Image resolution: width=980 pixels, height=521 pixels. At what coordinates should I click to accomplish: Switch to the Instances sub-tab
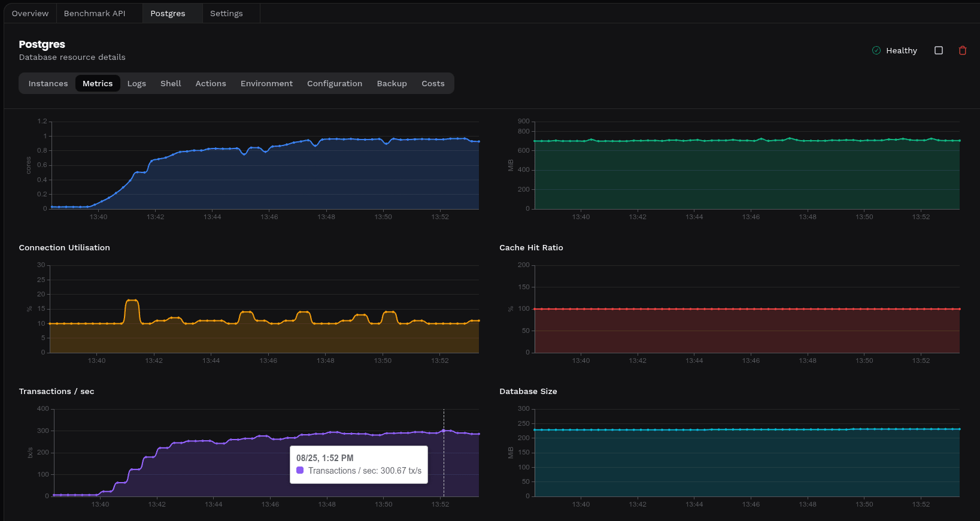coord(48,83)
